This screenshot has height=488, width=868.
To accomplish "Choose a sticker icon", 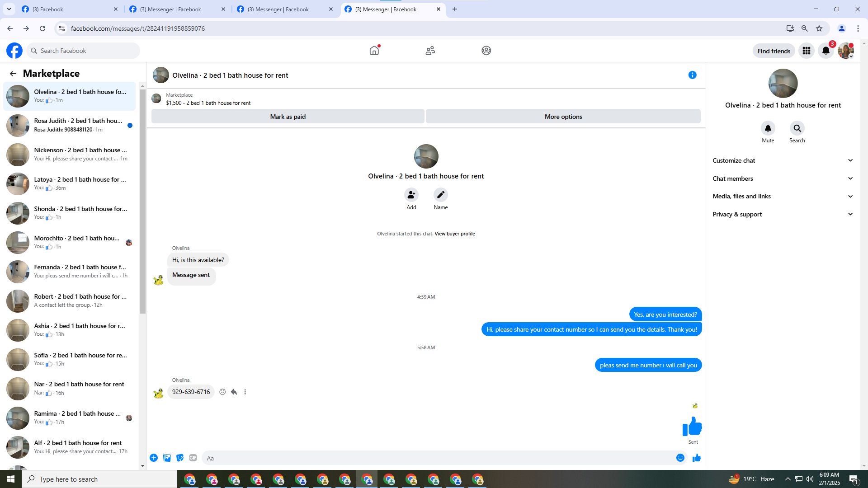I will (x=180, y=458).
